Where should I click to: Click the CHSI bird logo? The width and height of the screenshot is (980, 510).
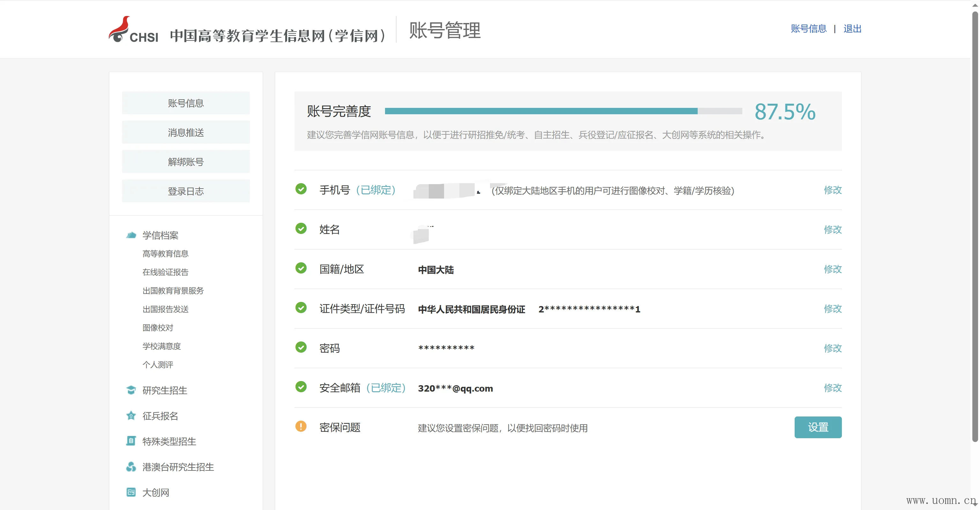point(121,30)
